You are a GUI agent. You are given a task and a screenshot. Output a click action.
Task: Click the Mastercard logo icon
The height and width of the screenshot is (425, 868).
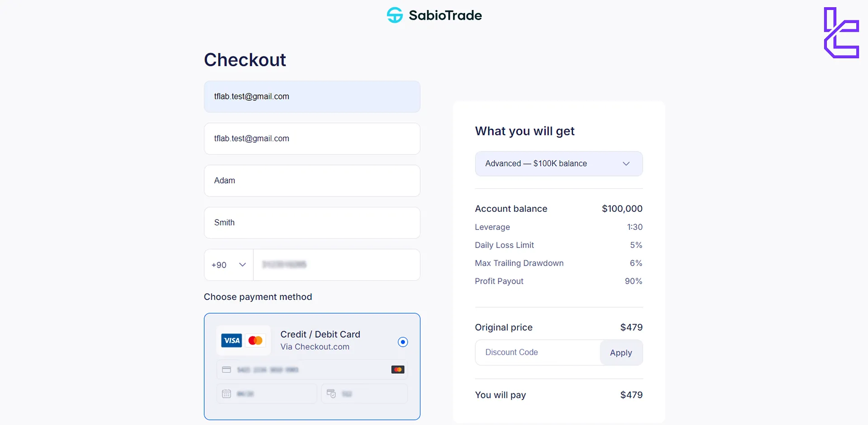[255, 341]
